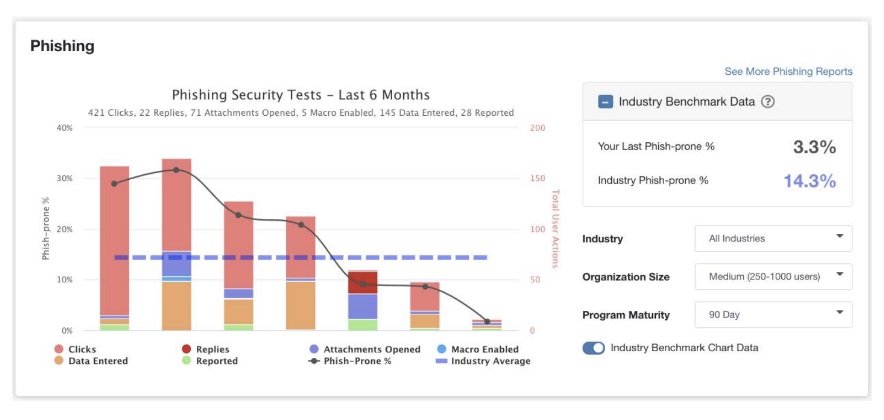
Task: Toggle the Reported legend marker
Action: (x=186, y=361)
